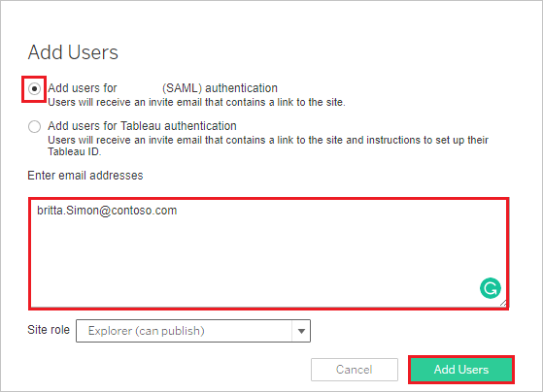
Task: Click the Add Users button
Action: coord(461,370)
